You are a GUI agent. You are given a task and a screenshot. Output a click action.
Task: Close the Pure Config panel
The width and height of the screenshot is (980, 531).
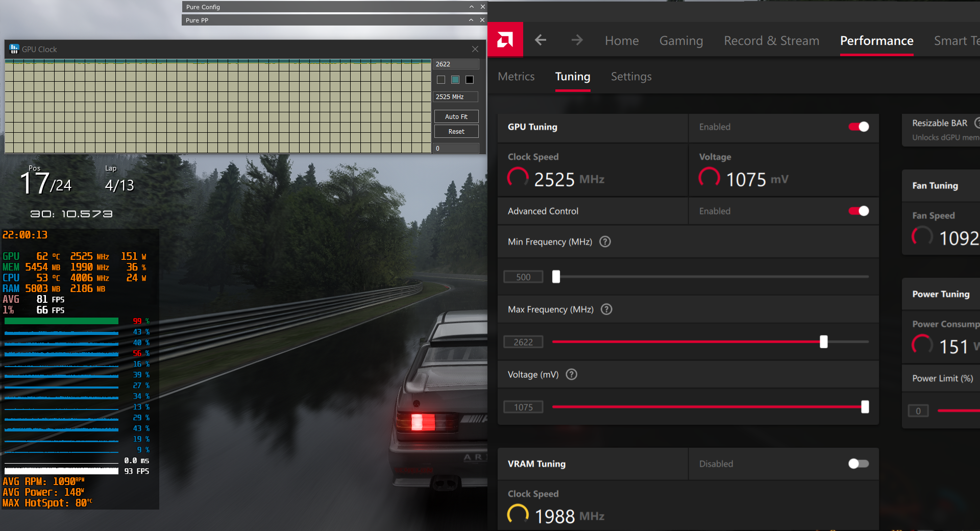coord(482,7)
